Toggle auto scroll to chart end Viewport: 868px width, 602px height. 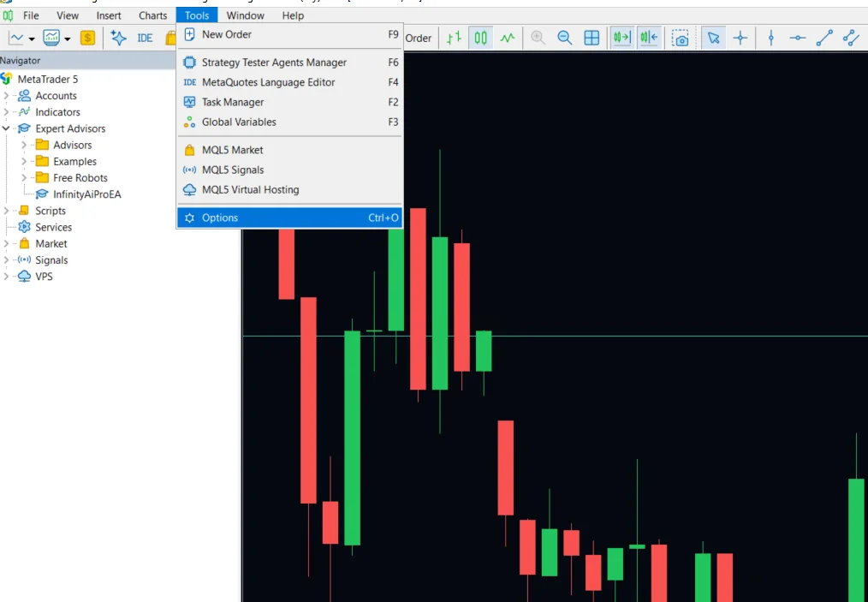622,38
